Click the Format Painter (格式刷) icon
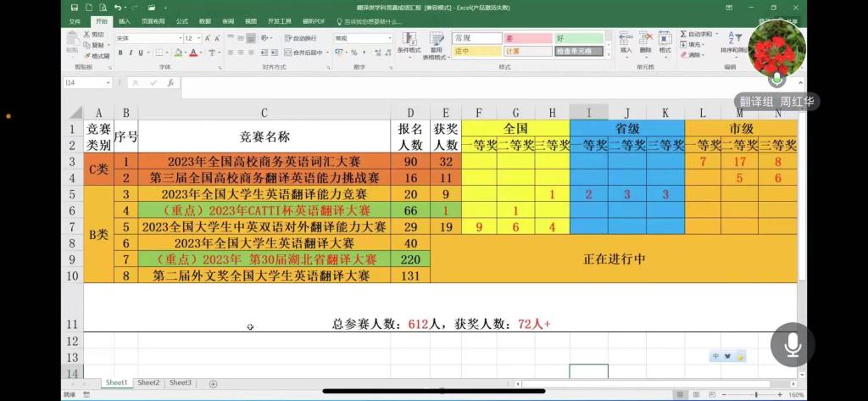 pos(96,56)
